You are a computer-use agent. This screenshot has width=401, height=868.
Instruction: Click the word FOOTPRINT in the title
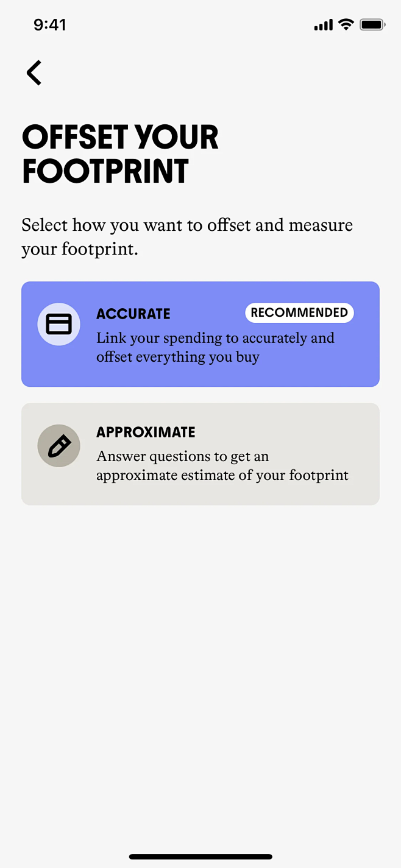[x=105, y=171]
